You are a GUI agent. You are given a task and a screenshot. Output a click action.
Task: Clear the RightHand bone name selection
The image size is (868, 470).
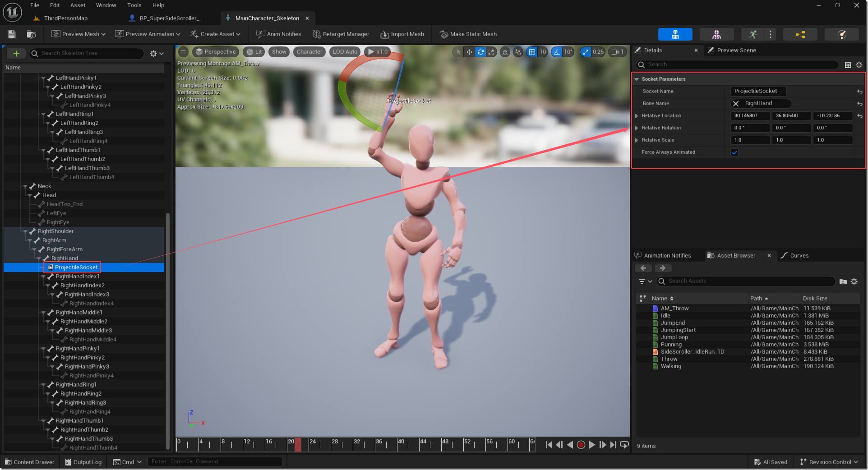(736, 104)
